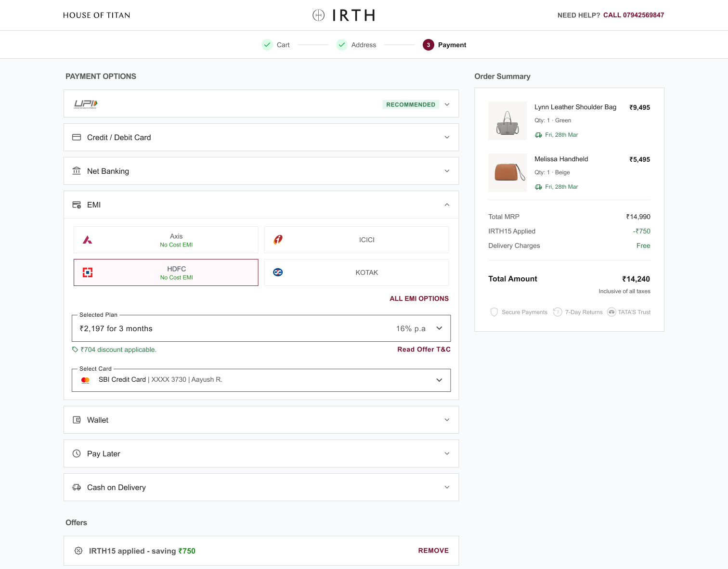Click the Payment step label
The height and width of the screenshot is (569, 728).
pyautogui.click(x=452, y=45)
